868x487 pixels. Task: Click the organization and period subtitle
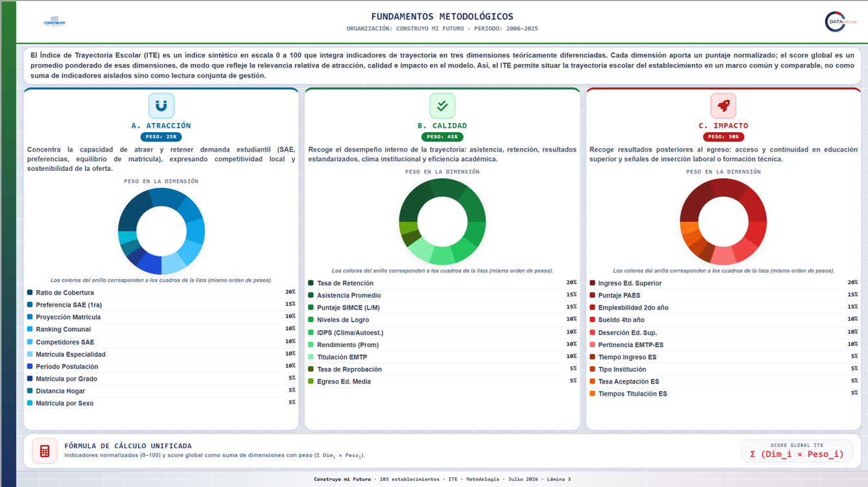pos(442,28)
